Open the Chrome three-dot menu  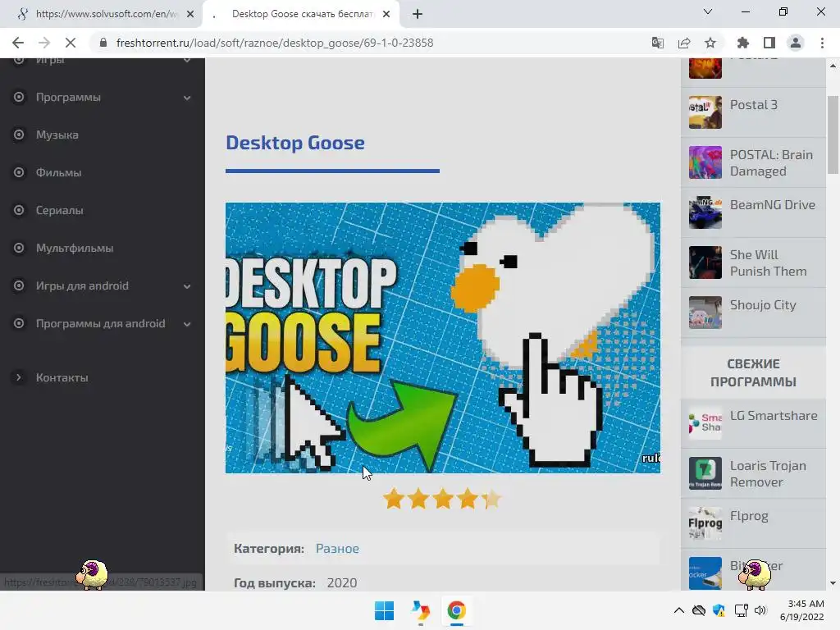[x=822, y=43]
